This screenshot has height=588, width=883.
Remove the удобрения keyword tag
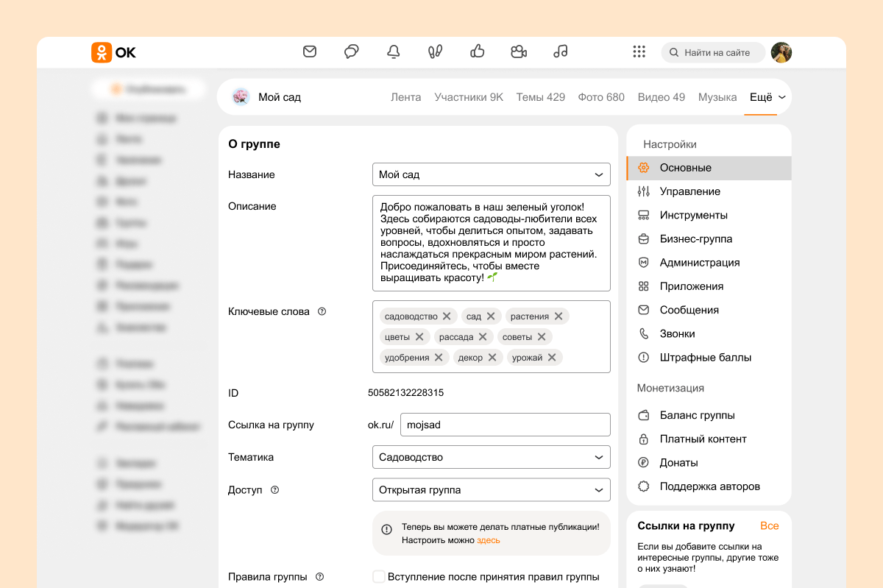439,357
